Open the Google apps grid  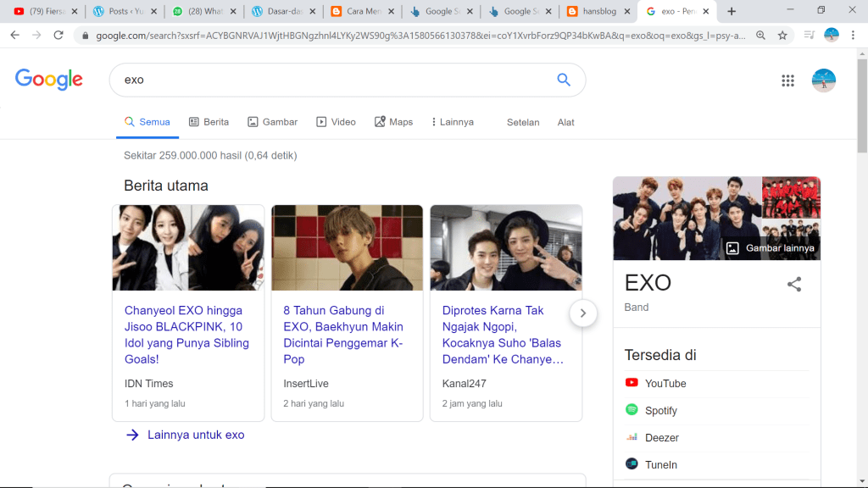pos(787,80)
